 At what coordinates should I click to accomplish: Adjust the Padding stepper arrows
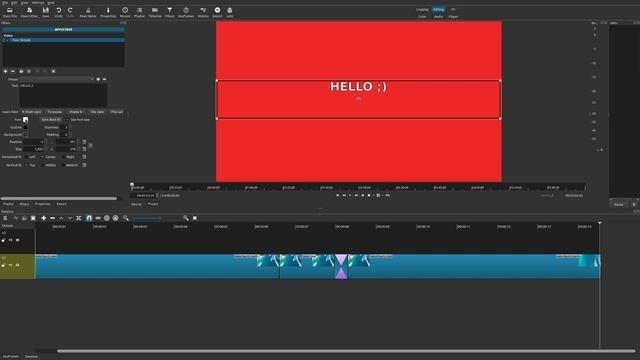point(69,134)
